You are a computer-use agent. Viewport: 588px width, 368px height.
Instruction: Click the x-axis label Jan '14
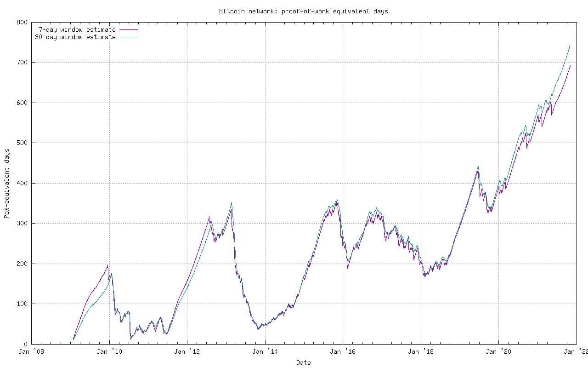[x=265, y=352]
